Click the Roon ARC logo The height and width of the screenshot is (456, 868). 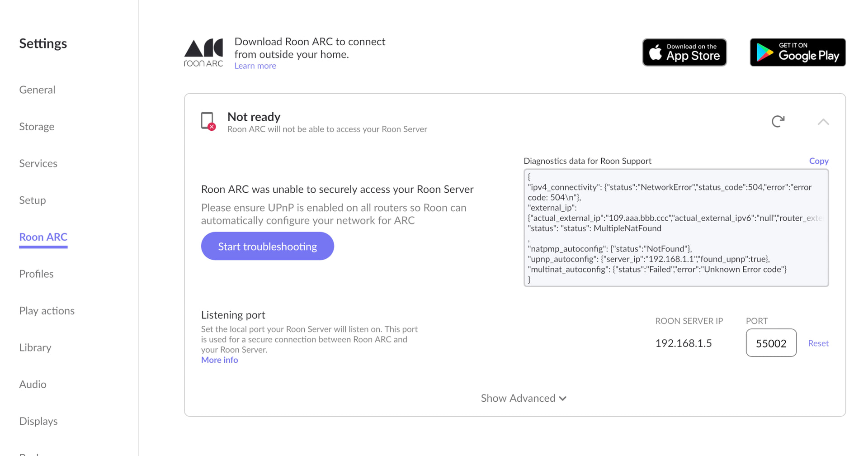point(203,53)
